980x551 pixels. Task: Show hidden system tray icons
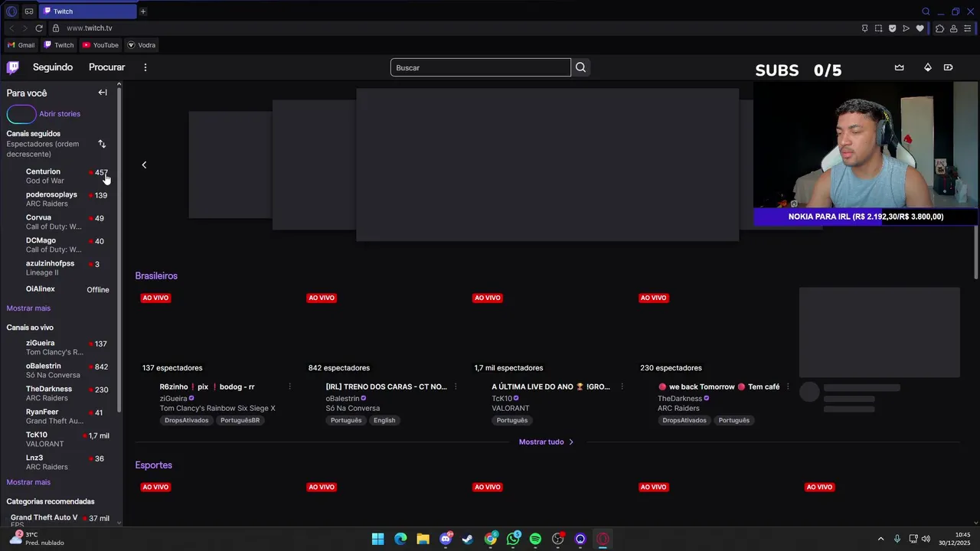pos(880,539)
